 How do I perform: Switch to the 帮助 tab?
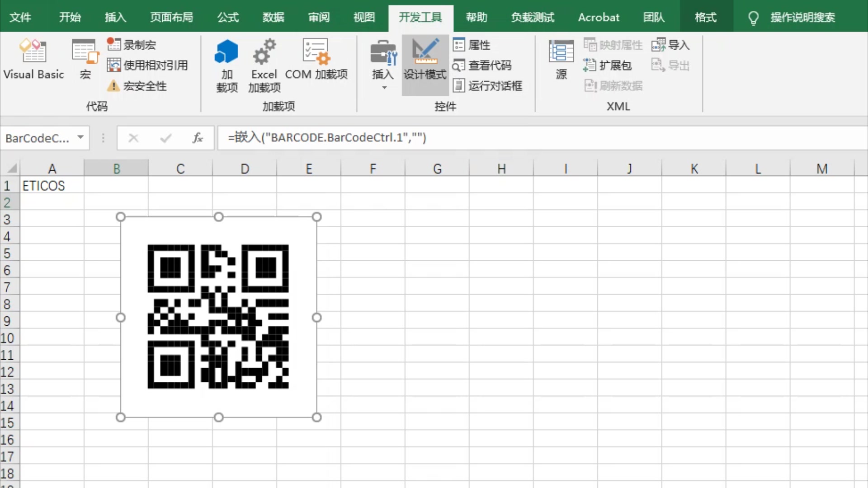tap(476, 17)
